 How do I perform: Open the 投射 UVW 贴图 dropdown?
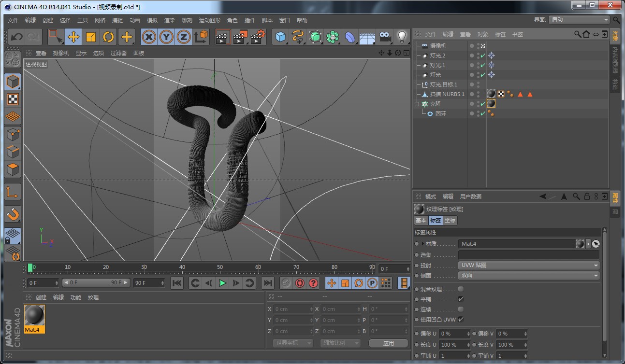pyautogui.click(x=529, y=266)
